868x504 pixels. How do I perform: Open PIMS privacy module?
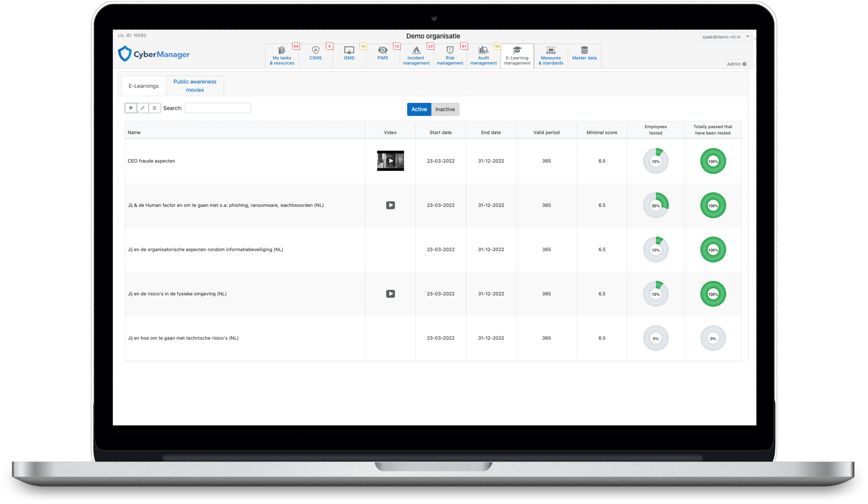(382, 56)
